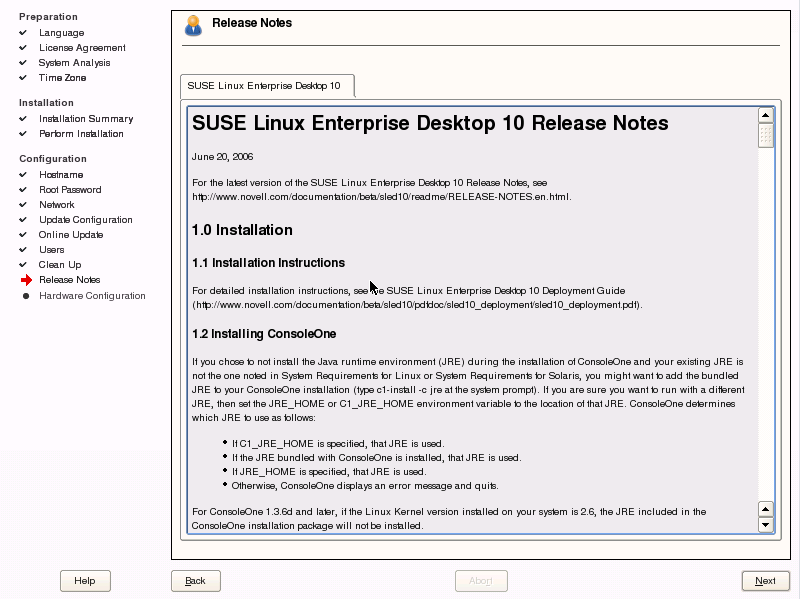800x599 pixels.
Task: Click the line 'For ConsoleOne 1.3.6d and later'
Action: click(449, 512)
